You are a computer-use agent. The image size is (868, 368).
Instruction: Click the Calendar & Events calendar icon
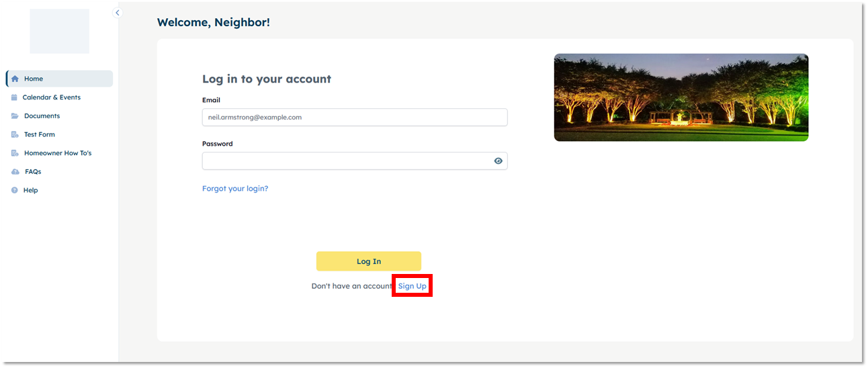click(x=14, y=97)
